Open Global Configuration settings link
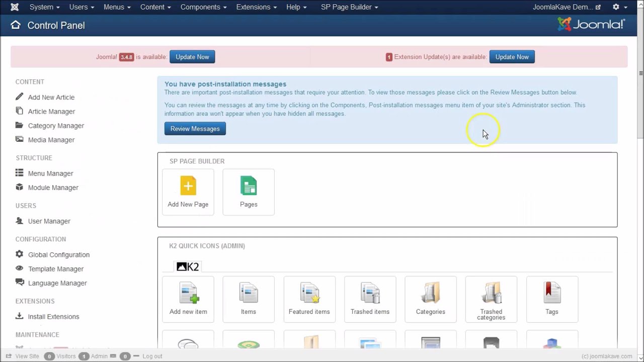Screen dimensions: 644x362 tap(59, 255)
